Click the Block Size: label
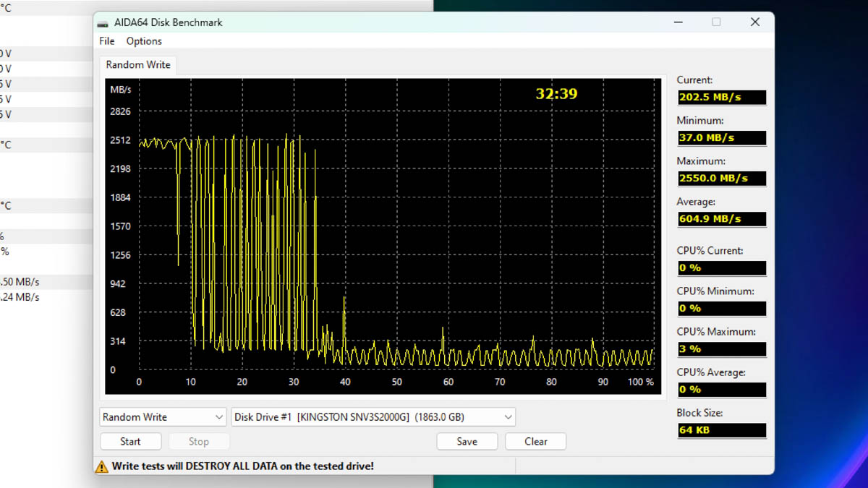 [x=699, y=413]
